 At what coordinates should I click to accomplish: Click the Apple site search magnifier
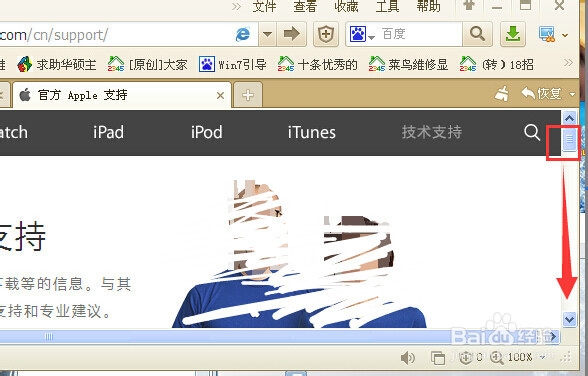(531, 132)
